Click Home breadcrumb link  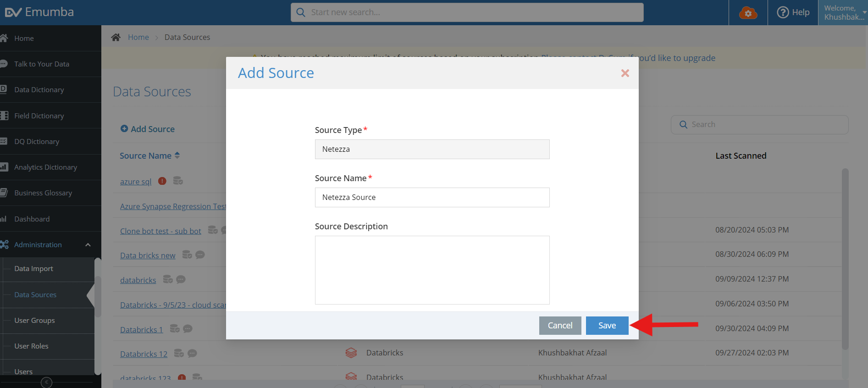click(138, 37)
